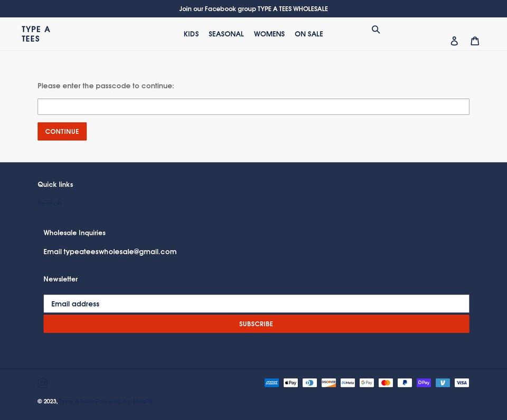Screen dimensions: 507x420
Task: Select the Apple Pay payment icon
Action: [290, 383]
